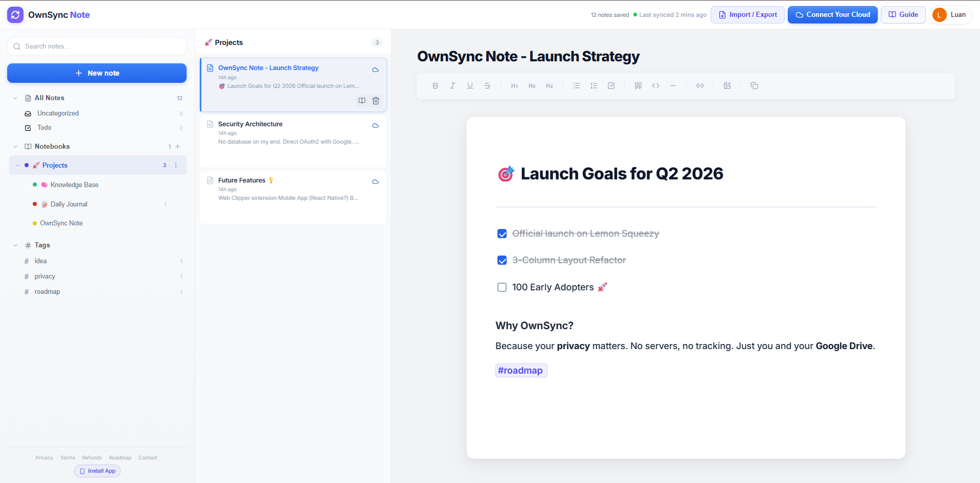
Task: Insert a blockquote using the quote icon
Action: click(x=638, y=85)
